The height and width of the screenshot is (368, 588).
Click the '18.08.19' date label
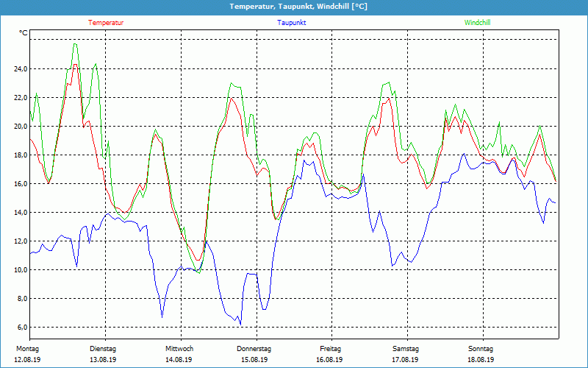[481, 360]
